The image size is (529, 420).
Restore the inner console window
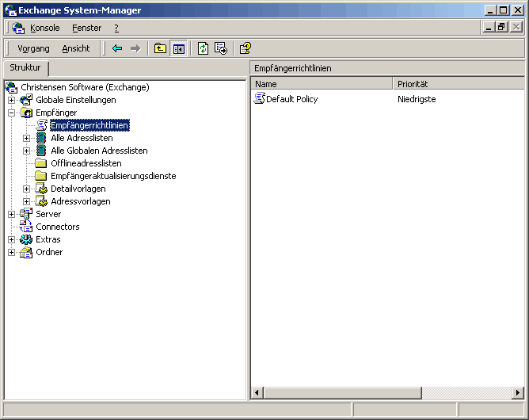tap(501, 27)
